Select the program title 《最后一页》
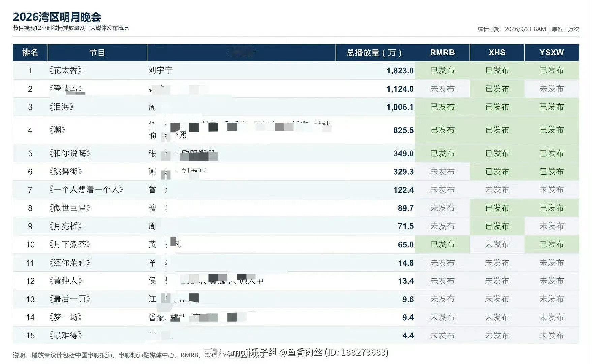This screenshot has height=364, width=592. tap(69, 299)
